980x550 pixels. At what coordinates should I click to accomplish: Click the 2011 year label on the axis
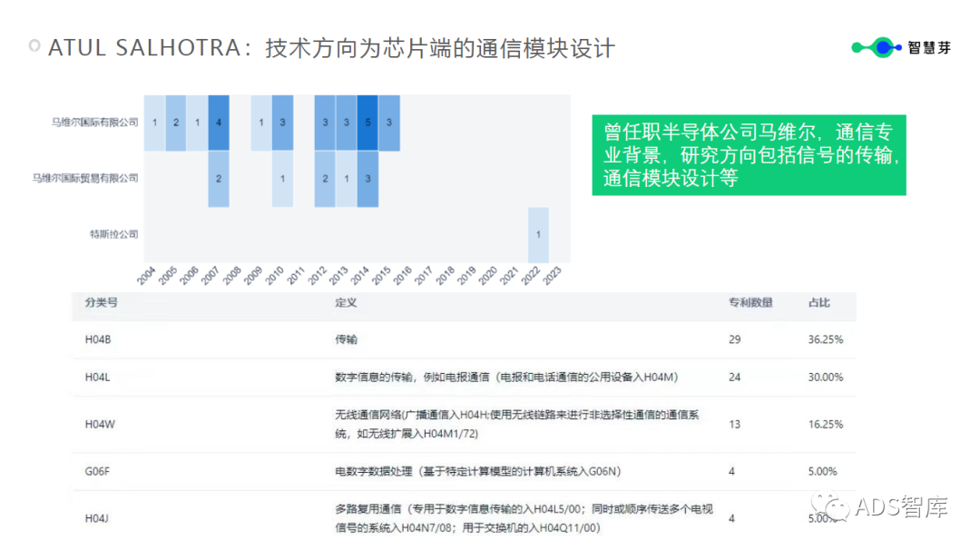tap(296, 276)
